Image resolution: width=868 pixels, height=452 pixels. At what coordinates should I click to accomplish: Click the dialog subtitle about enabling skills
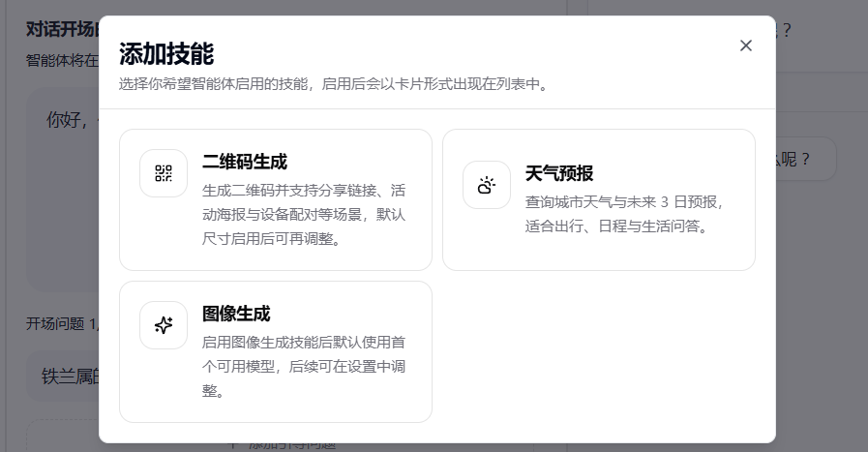[335, 84]
